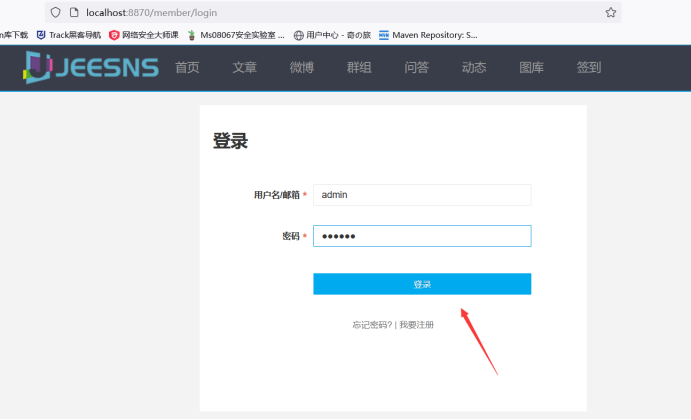The width and height of the screenshot is (691, 420).
Task: Open the 动态 section
Action: pos(474,67)
